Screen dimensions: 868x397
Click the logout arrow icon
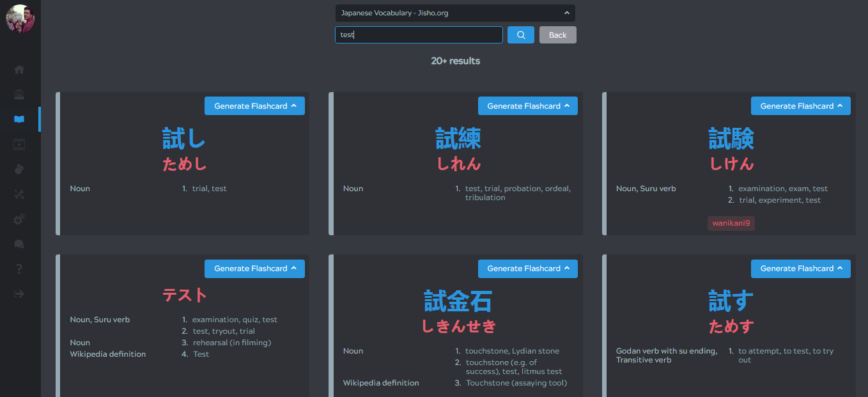tap(19, 293)
